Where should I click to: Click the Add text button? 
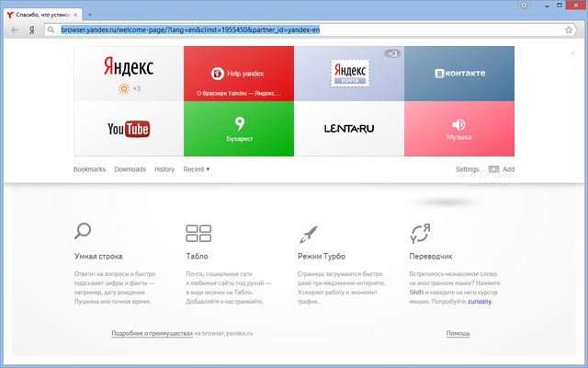[x=508, y=169]
